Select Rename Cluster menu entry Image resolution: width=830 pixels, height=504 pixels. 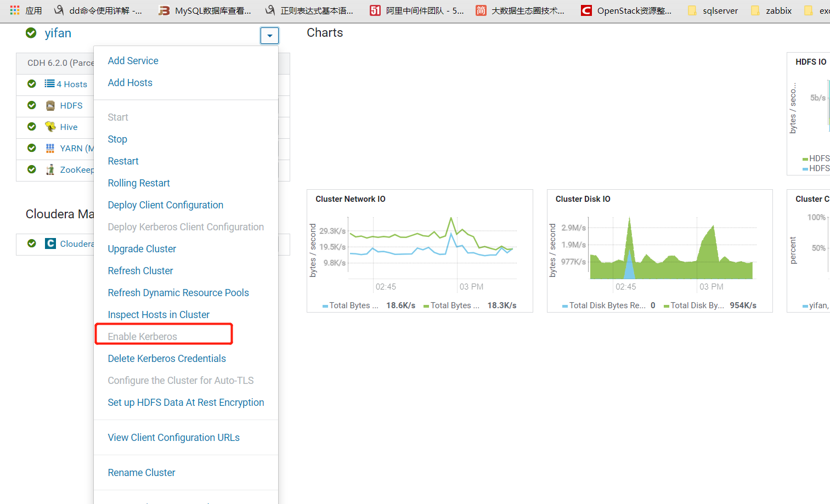pos(142,473)
